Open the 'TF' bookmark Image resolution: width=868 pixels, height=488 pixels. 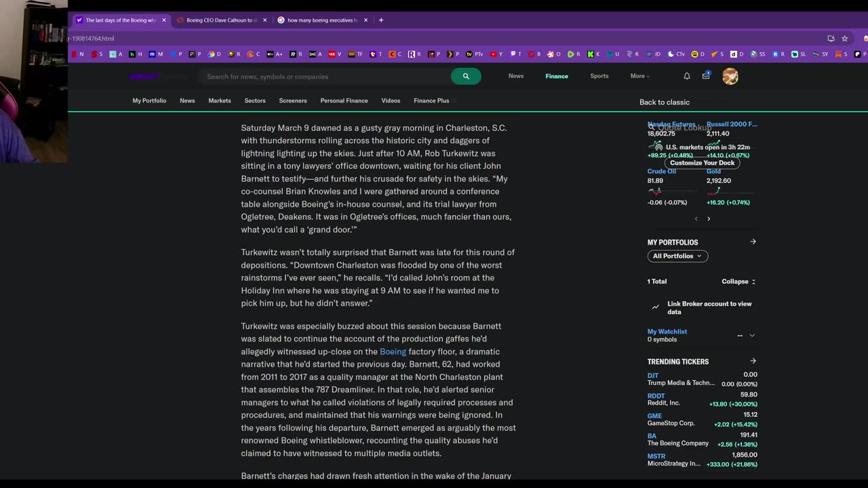click(356, 54)
